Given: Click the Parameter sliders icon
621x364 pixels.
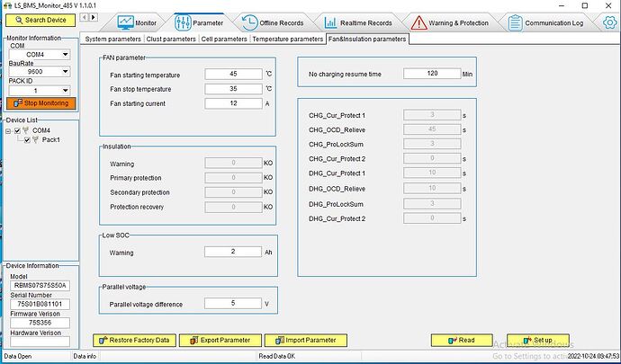Looking at the screenshot, I should pyautogui.click(x=183, y=22).
